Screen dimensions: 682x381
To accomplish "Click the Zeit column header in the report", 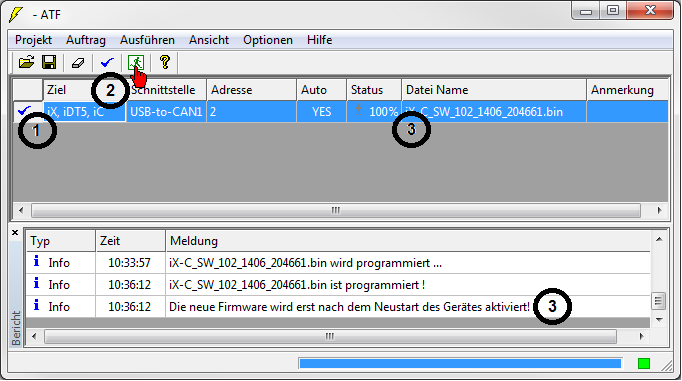I will [x=130, y=241].
